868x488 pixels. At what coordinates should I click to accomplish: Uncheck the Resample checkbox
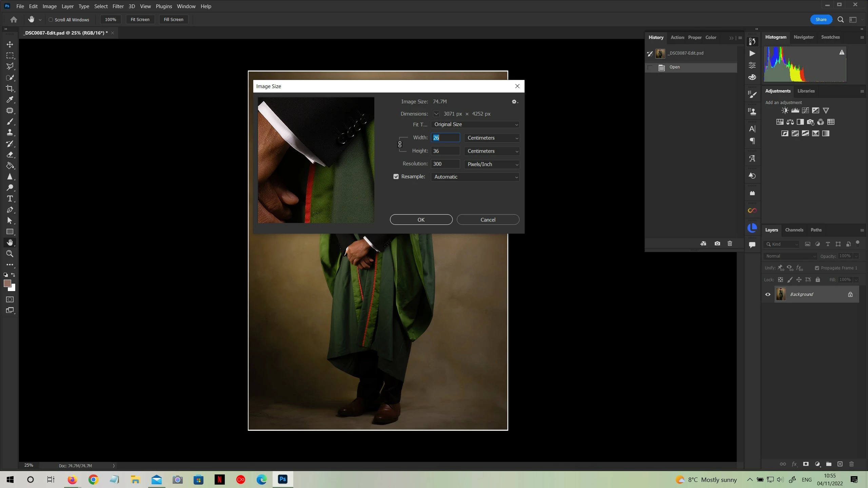(x=396, y=177)
